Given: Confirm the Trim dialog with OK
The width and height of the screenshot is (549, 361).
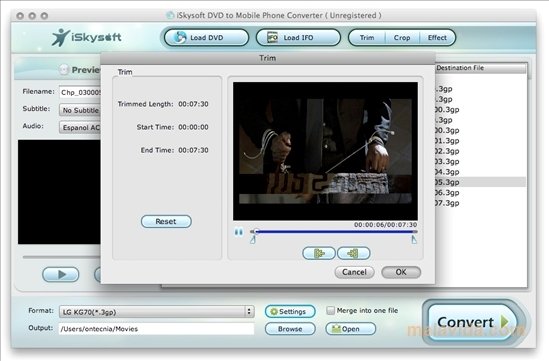Looking at the screenshot, I should coord(401,272).
